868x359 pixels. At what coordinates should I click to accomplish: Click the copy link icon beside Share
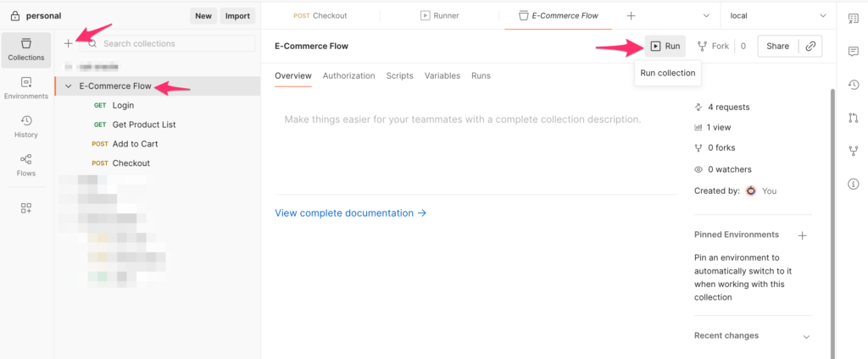(811, 47)
